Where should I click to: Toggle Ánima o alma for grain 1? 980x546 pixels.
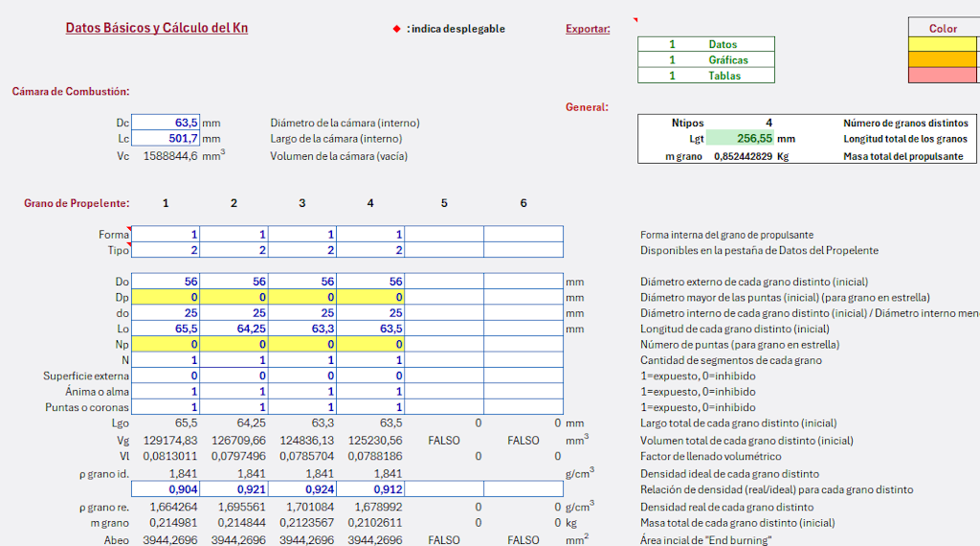click(166, 391)
